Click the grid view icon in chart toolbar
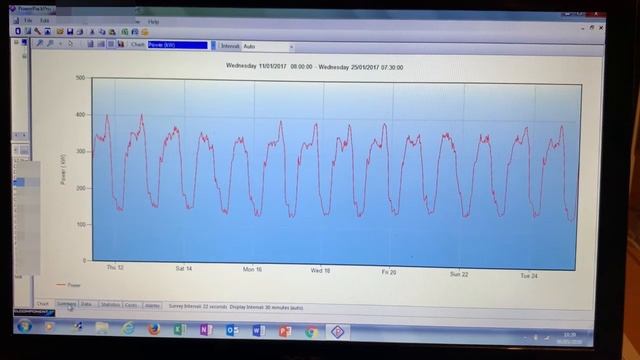This screenshot has width=640, height=360. click(111, 44)
